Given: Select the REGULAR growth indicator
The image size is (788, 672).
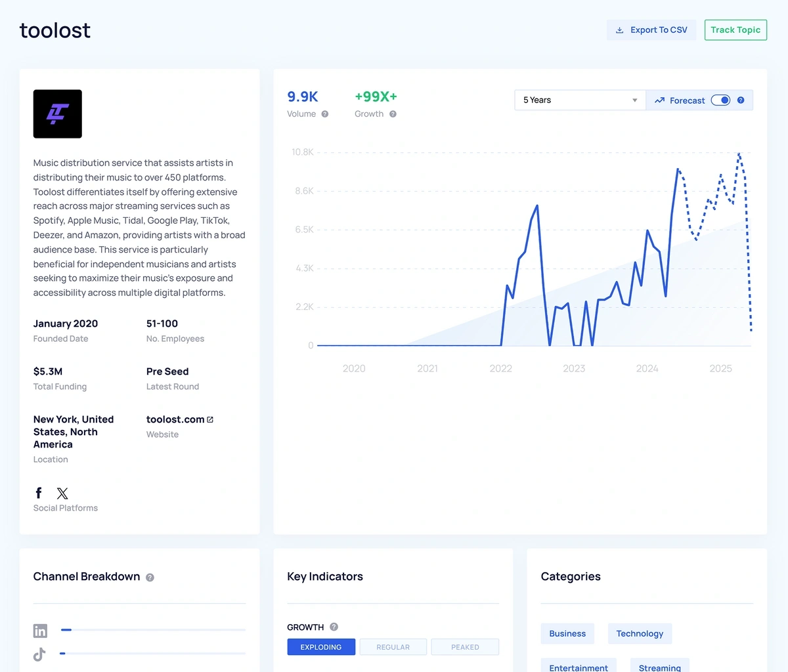Looking at the screenshot, I should click(393, 647).
